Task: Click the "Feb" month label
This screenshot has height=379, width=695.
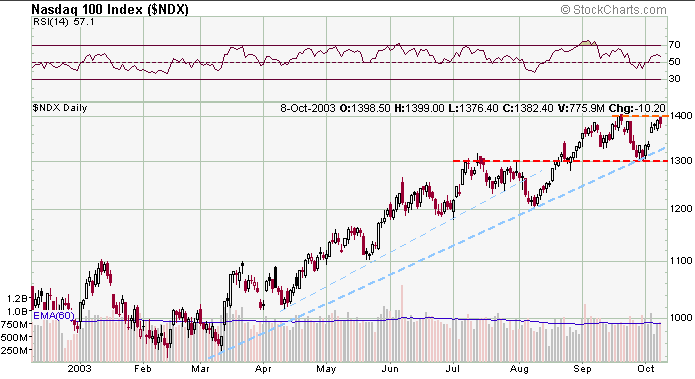Action: [x=143, y=369]
